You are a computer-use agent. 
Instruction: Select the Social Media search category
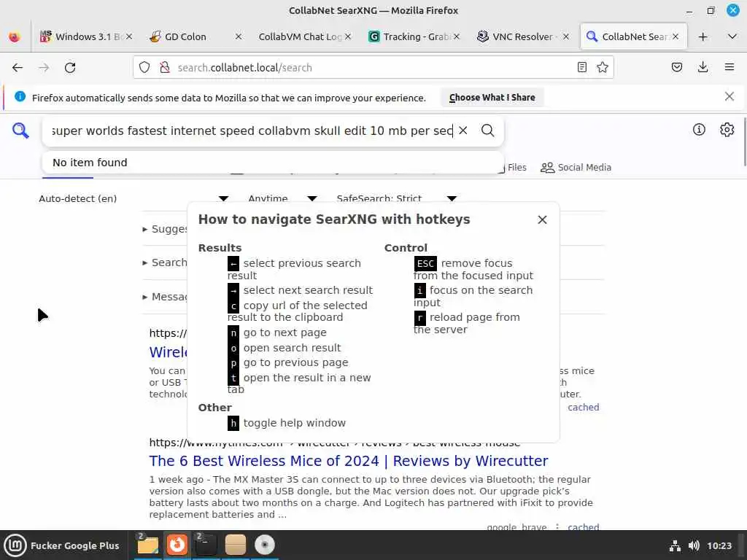click(576, 168)
